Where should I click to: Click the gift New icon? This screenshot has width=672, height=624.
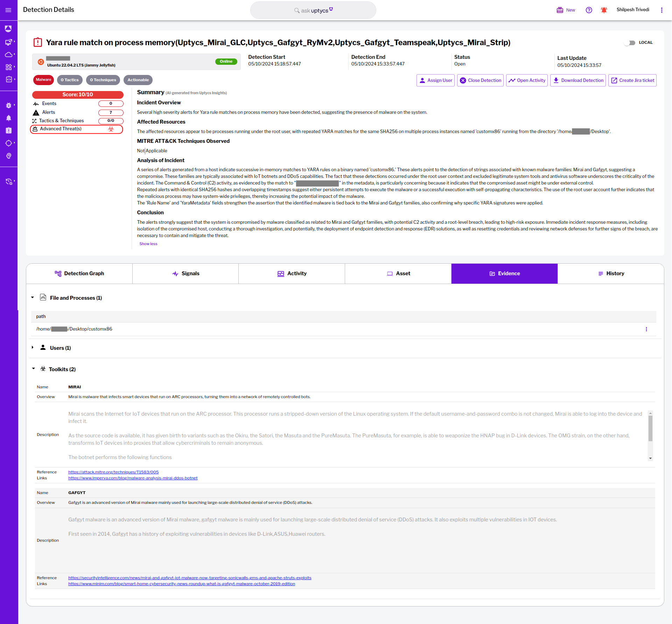[x=560, y=10]
